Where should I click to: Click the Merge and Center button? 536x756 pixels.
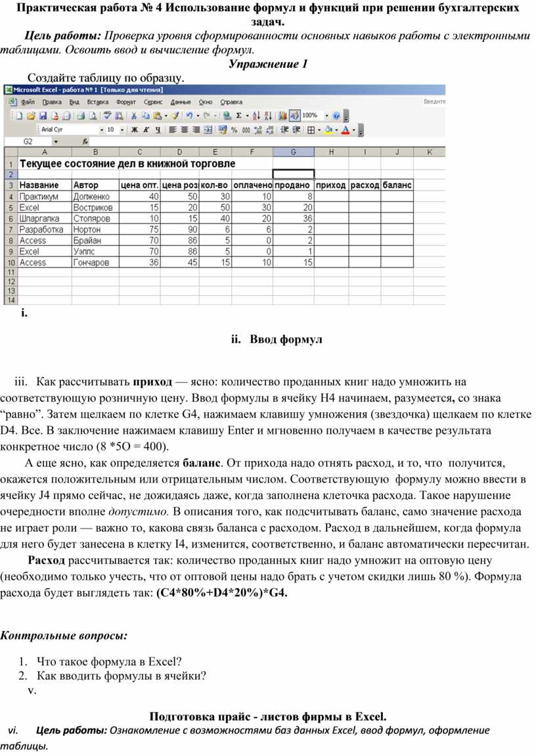(x=208, y=130)
